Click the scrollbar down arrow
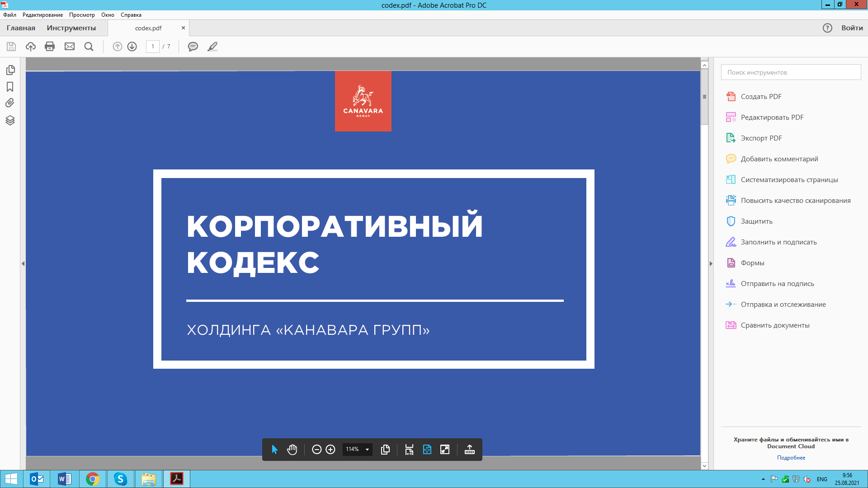The image size is (868, 488). pyautogui.click(x=704, y=466)
